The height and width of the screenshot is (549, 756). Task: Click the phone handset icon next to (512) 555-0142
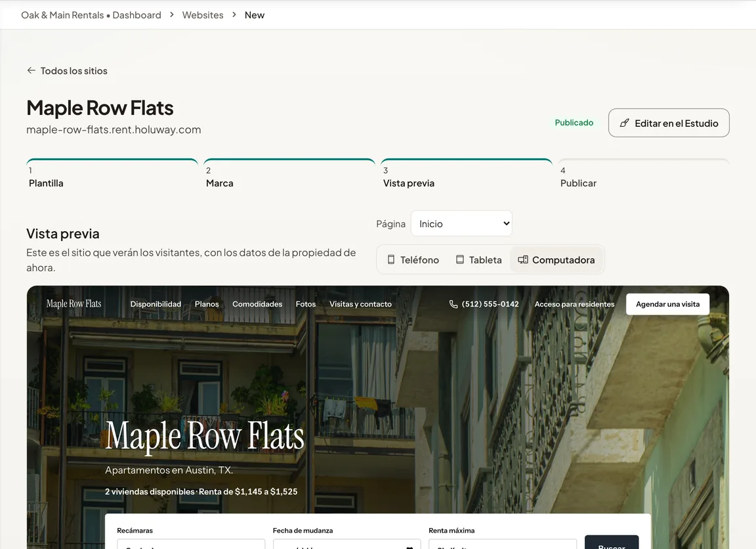pos(453,304)
